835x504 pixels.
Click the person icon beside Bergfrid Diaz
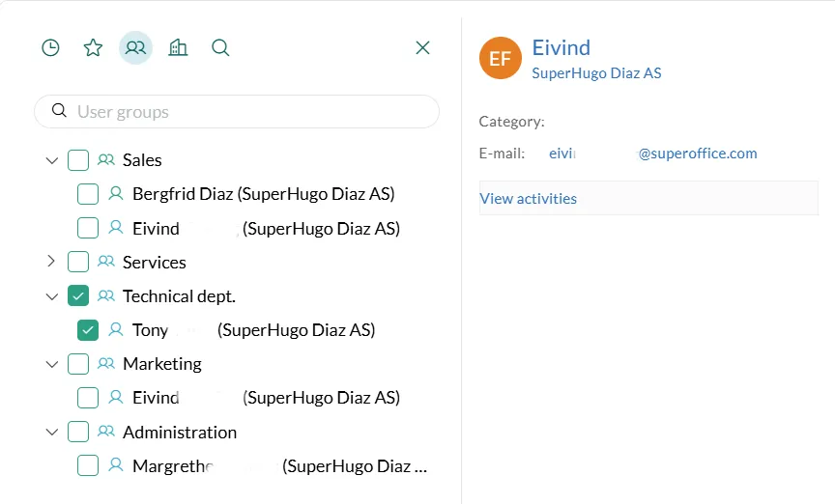click(116, 194)
